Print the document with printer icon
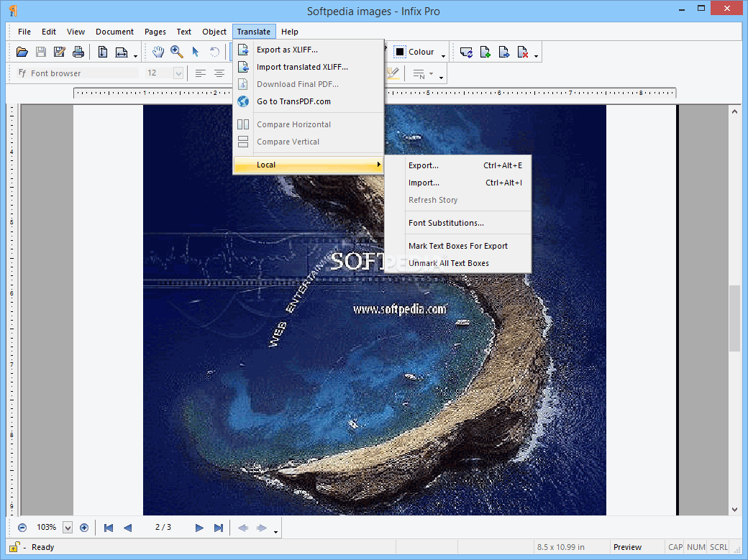 [78, 52]
